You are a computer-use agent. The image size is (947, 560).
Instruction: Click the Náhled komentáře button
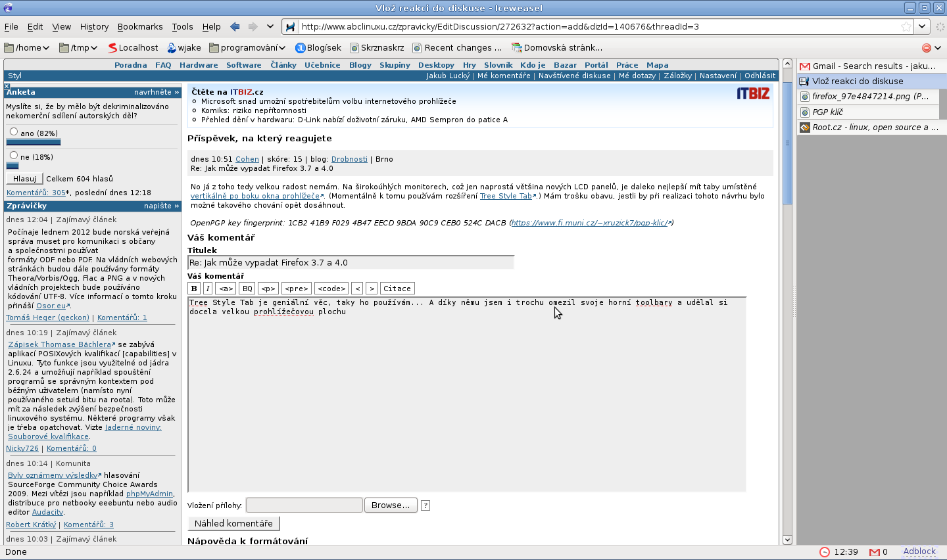coord(233,524)
